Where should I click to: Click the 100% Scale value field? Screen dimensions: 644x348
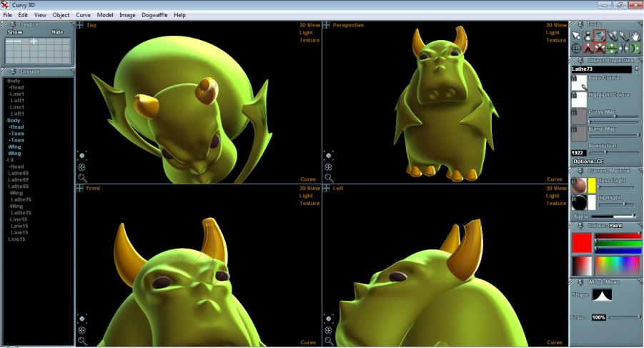coord(599,317)
